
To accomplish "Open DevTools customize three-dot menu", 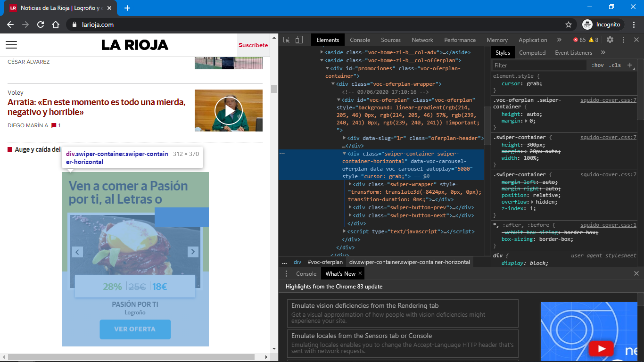I will click(623, 40).
